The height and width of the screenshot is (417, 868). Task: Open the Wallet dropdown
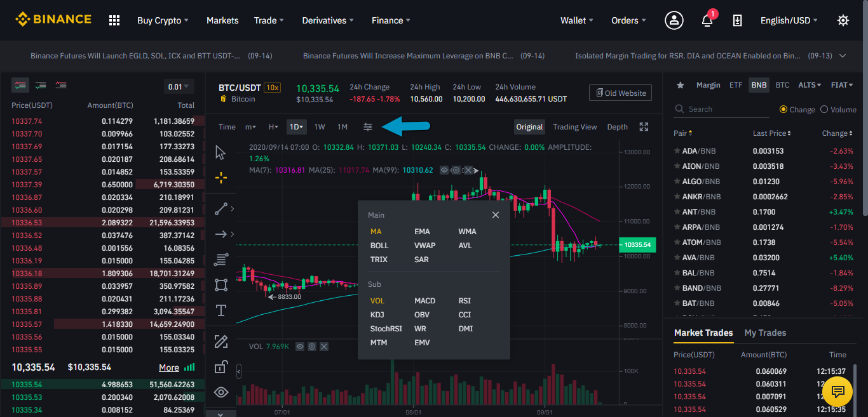click(x=577, y=20)
